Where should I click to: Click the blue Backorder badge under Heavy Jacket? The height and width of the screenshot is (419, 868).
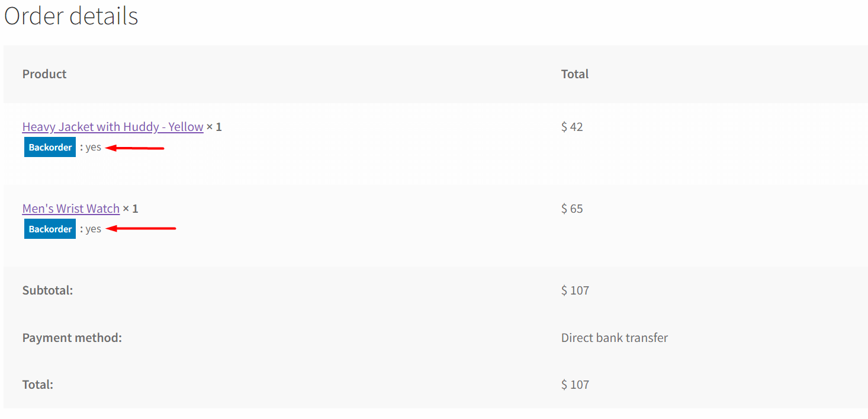tap(50, 147)
